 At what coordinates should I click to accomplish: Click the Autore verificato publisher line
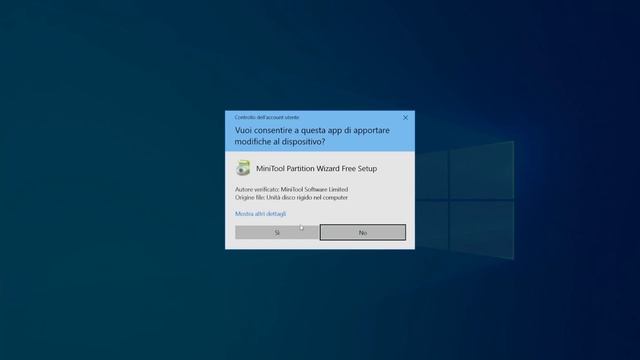tap(291, 189)
